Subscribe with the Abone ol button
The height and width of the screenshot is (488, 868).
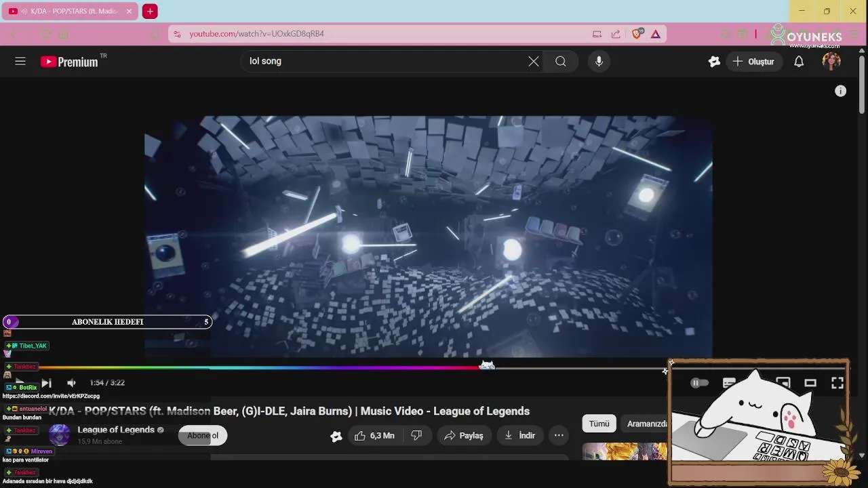pos(203,436)
